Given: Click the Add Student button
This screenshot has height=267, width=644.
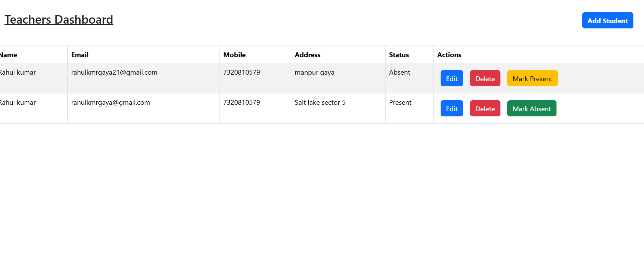Looking at the screenshot, I should [x=607, y=21].
